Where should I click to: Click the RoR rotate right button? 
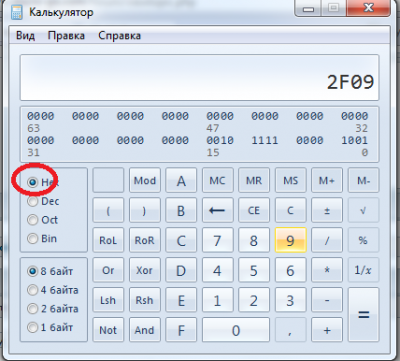point(145,241)
